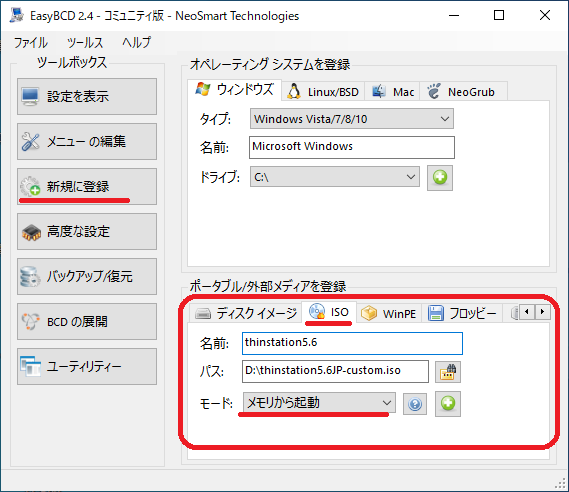The image size is (569, 492).
Task: Switch to the Linux/BSD tab
Action: click(323, 91)
